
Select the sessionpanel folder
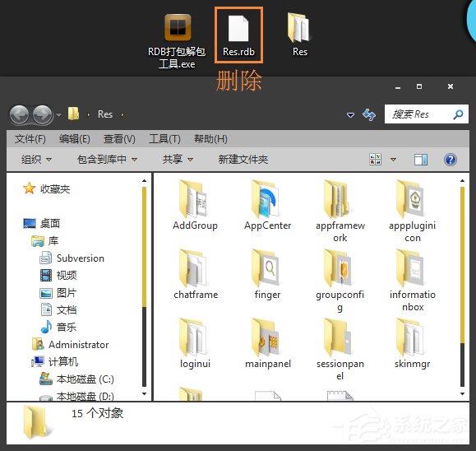coord(340,350)
